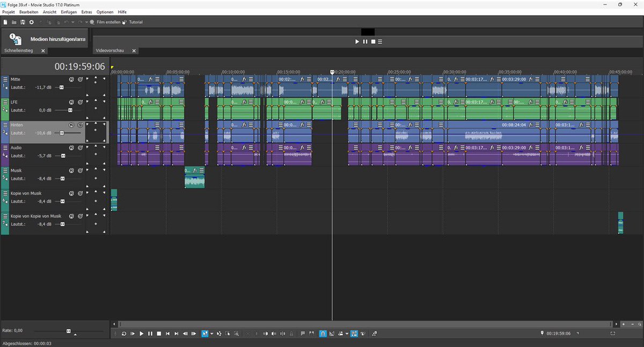Image resolution: width=644 pixels, height=347 pixels.
Task: Open the redo history dropdown arrow
Action: point(86,22)
